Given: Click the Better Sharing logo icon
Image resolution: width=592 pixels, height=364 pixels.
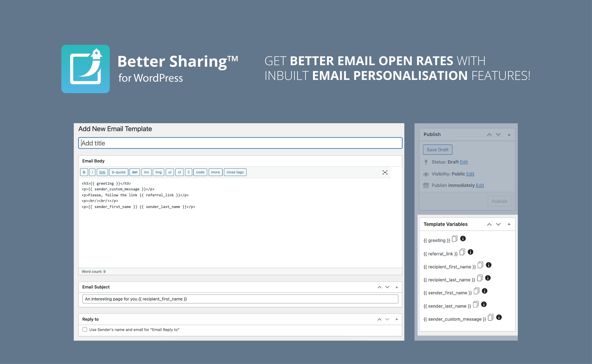Looking at the screenshot, I should point(86,69).
